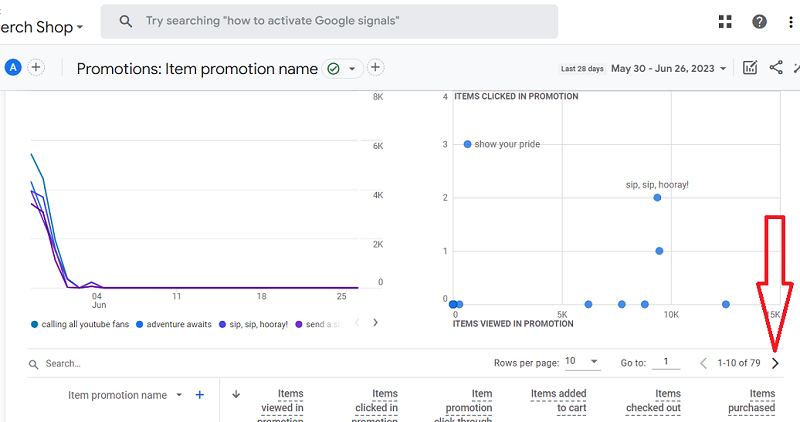Click the sort arrow in table header
The height and width of the screenshot is (422, 800).
[x=236, y=394]
